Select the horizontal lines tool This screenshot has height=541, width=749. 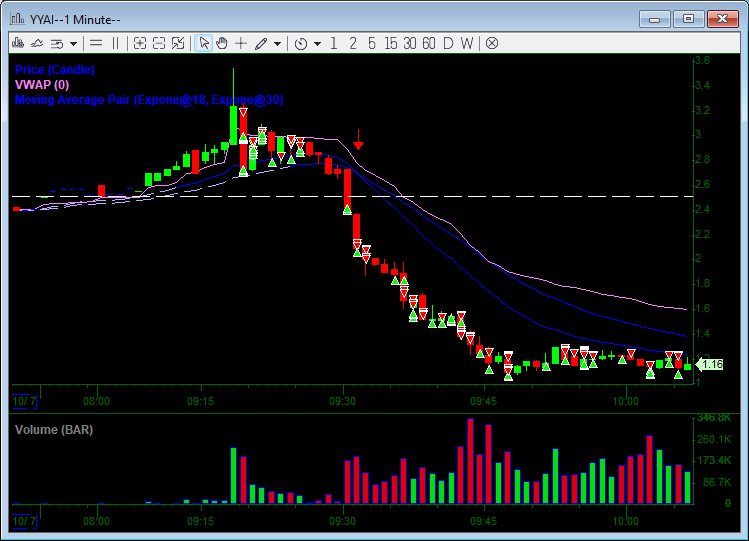point(96,43)
